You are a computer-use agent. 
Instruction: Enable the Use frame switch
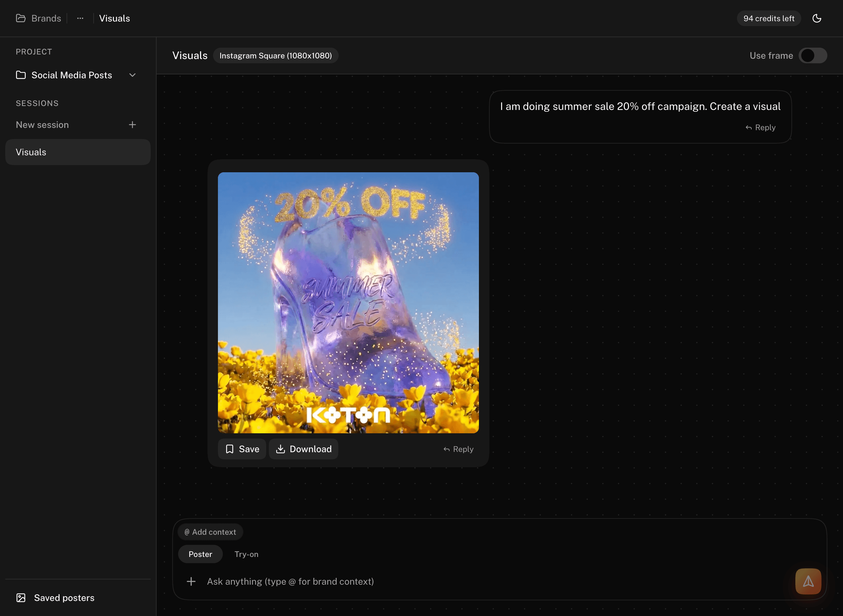point(812,55)
